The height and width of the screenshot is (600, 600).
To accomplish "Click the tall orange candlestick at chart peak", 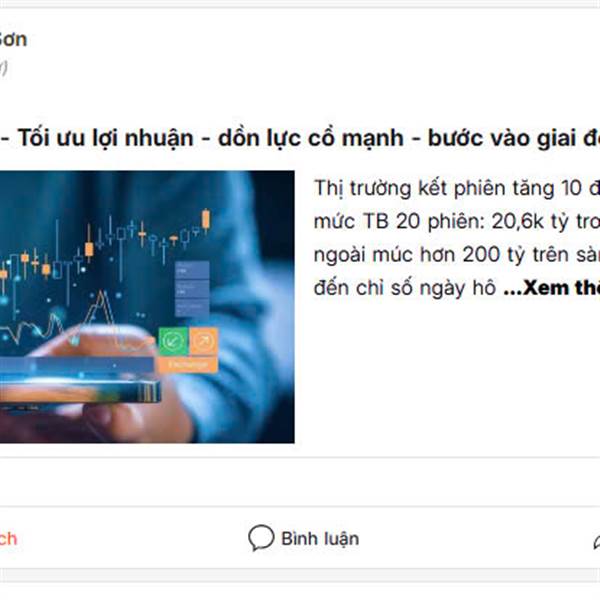I will coord(206,221).
